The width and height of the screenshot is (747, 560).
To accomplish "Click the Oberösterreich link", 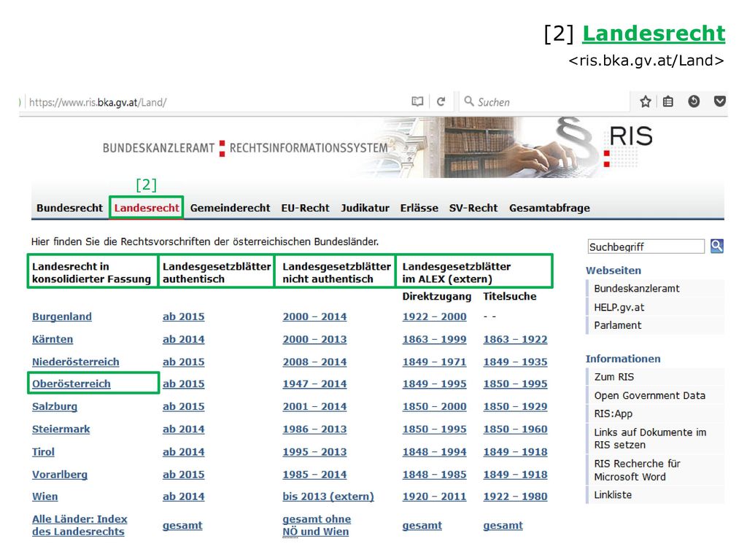I will click(71, 384).
